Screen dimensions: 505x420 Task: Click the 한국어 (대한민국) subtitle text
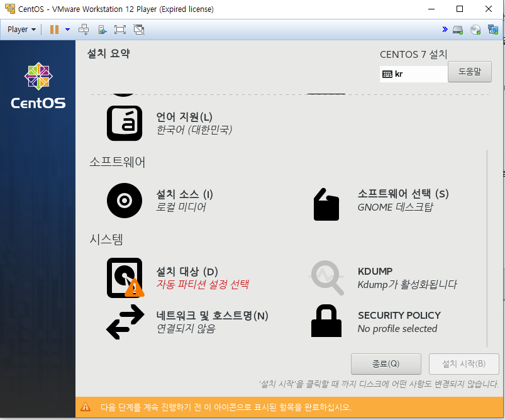tap(194, 130)
